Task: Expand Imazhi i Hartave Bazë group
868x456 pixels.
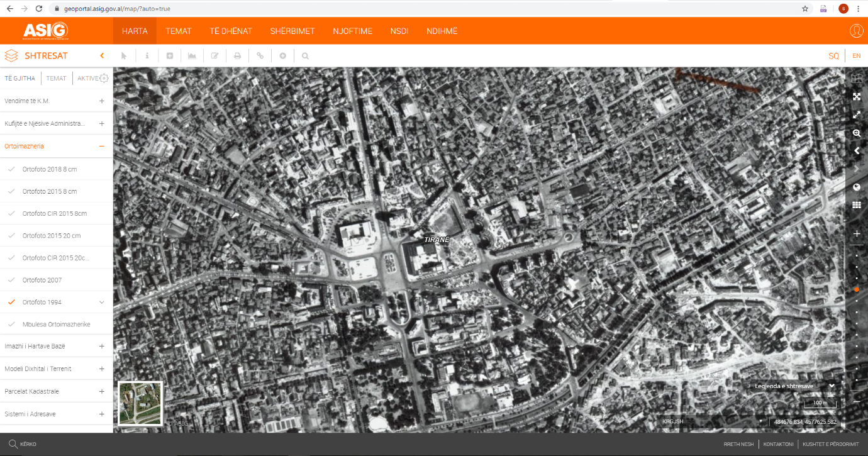Action: tap(102, 346)
